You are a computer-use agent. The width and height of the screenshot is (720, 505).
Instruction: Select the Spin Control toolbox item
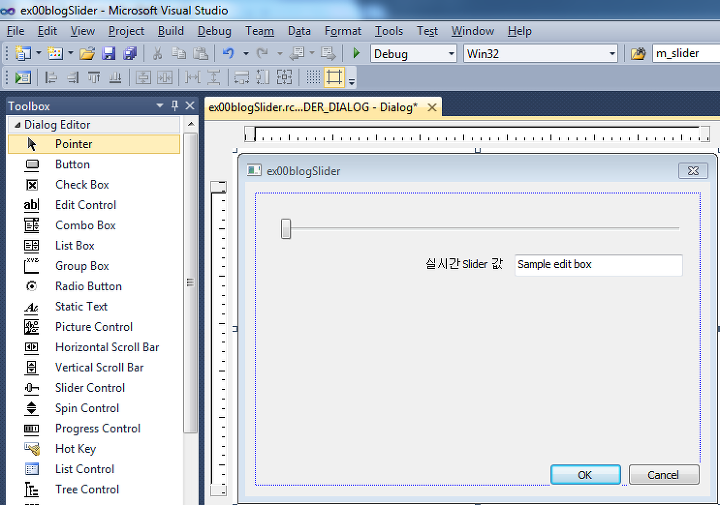click(94, 408)
